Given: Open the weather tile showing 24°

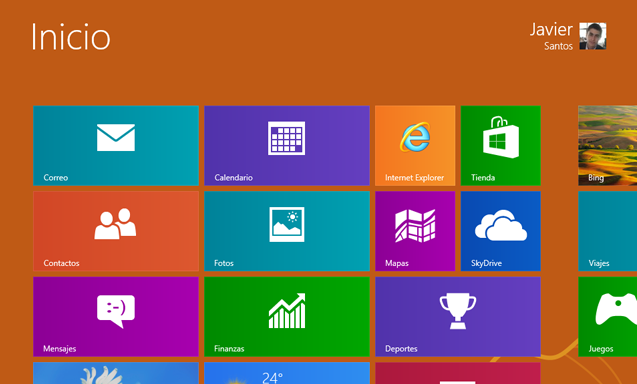Looking at the screenshot, I should pos(287,373).
